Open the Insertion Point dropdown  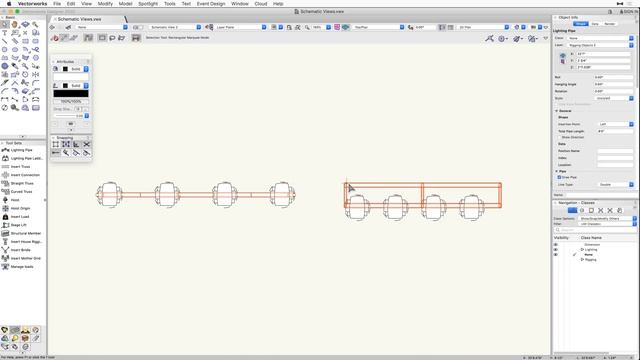coord(616,124)
